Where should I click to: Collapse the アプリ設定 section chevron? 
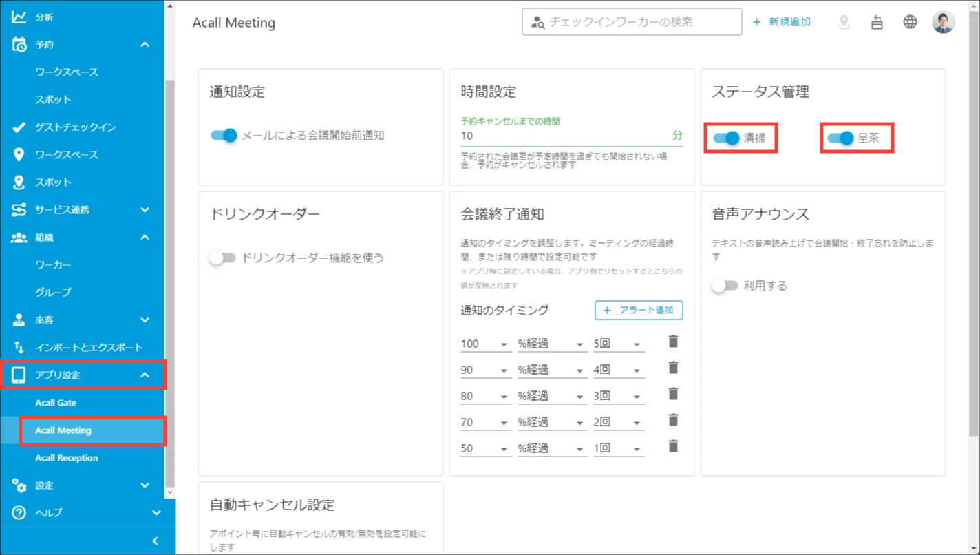[145, 375]
